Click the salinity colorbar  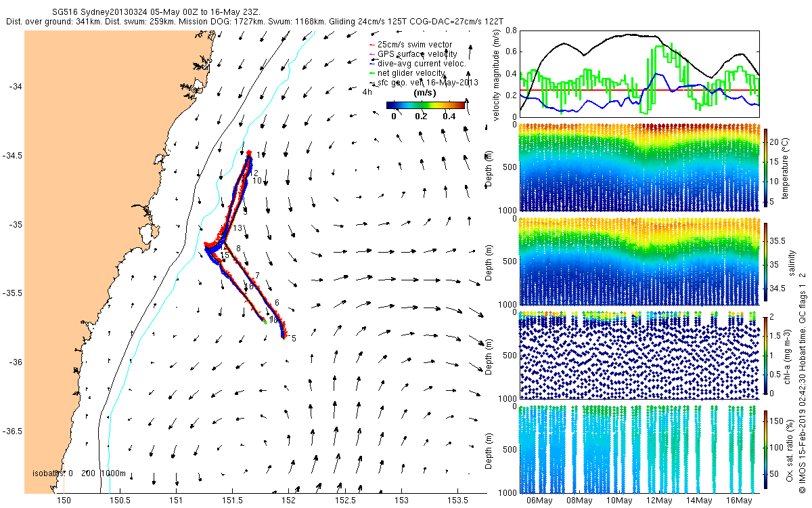click(765, 261)
